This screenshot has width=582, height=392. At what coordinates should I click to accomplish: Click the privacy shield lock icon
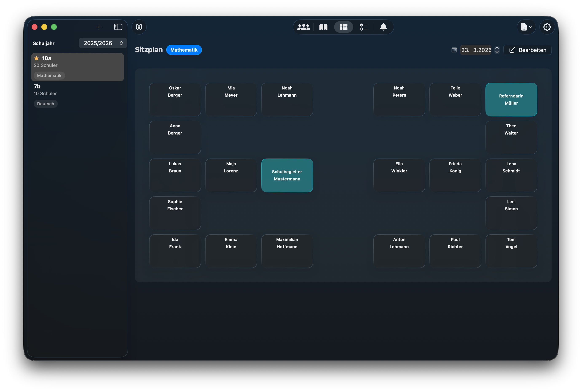pyautogui.click(x=139, y=27)
